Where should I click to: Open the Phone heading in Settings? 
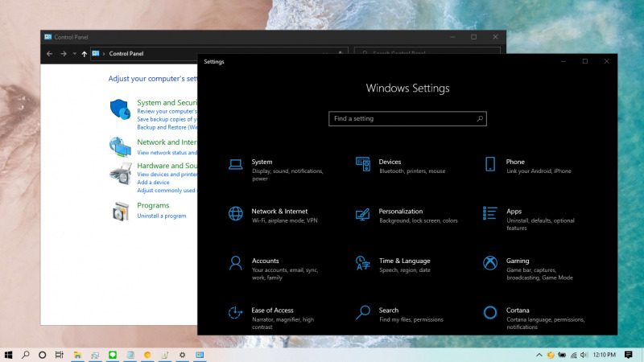515,162
